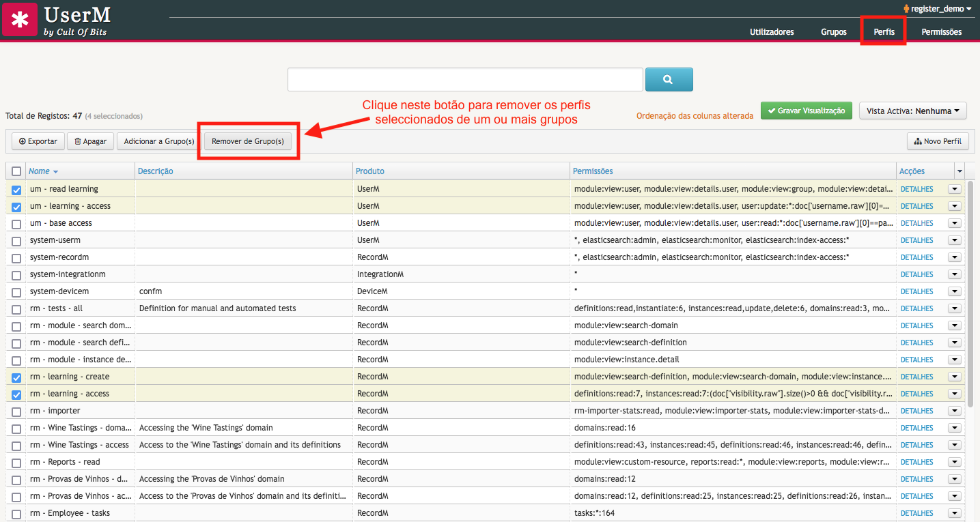Open the register_demo user menu
The image size is (980, 522).
937,9
